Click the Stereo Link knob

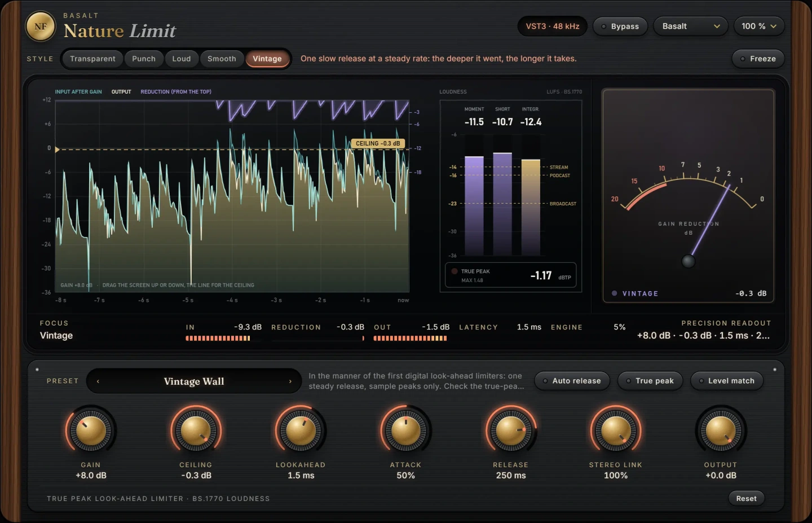tap(616, 431)
